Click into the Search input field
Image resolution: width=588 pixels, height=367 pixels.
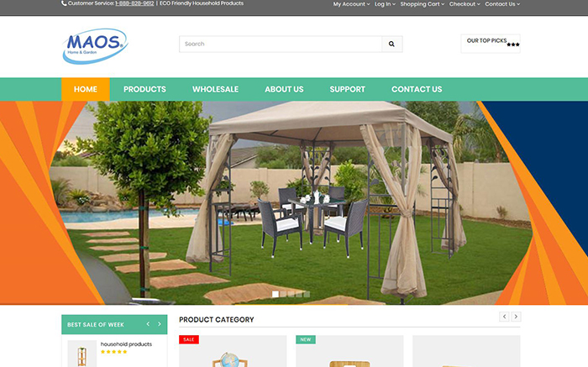280,44
